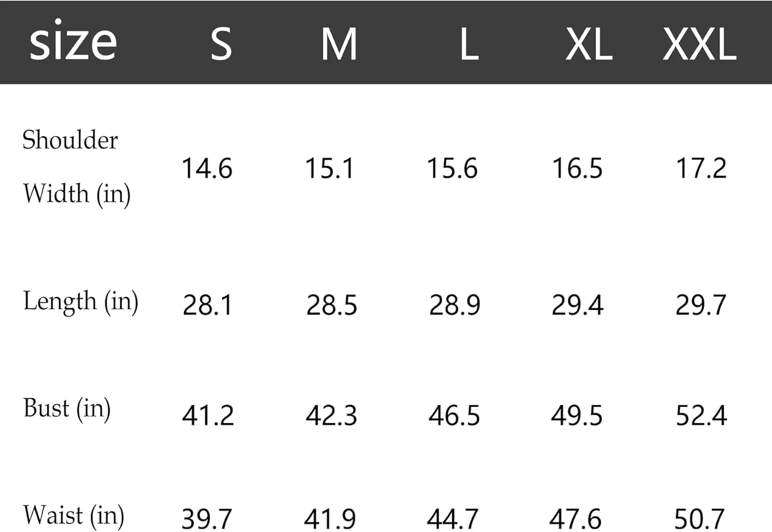
Task: Click the 28.5 length value
Action: (x=331, y=305)
